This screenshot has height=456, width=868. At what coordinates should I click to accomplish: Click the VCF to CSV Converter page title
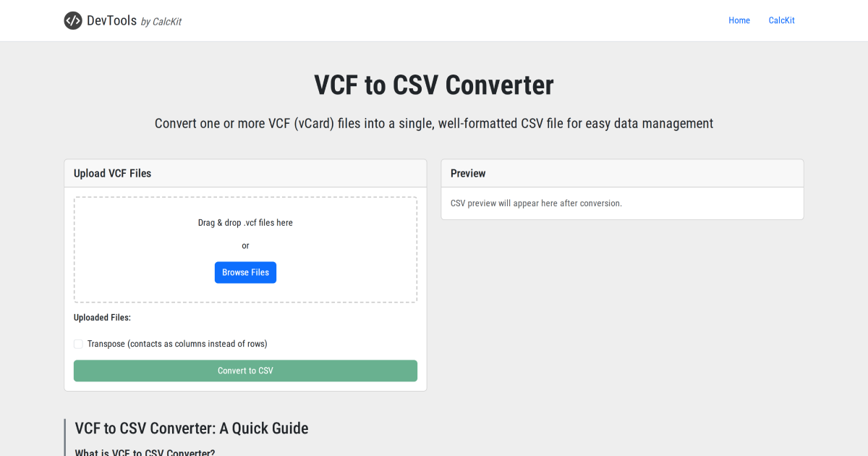pyautogui.click(x=433, y=85)
